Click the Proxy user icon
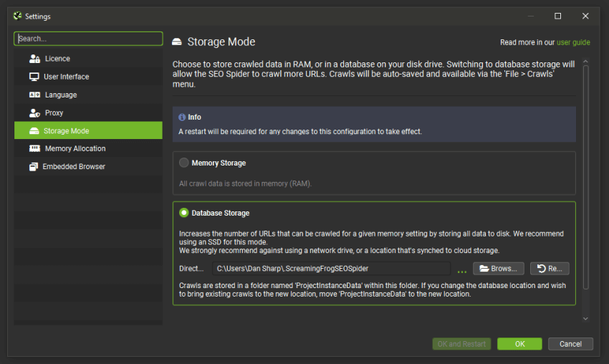The image size is (609, 364). [x=34, y=112]
